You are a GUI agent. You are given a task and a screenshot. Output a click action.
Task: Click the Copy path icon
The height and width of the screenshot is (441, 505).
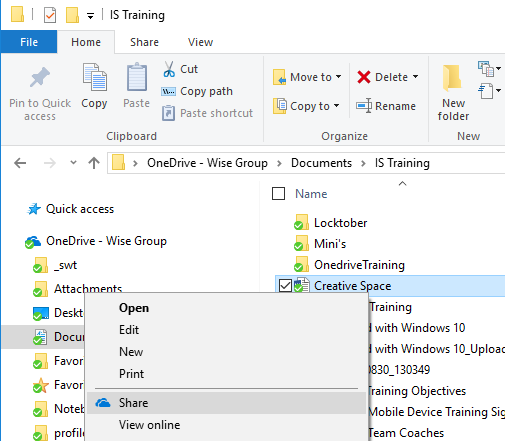[x=168, y=91]
